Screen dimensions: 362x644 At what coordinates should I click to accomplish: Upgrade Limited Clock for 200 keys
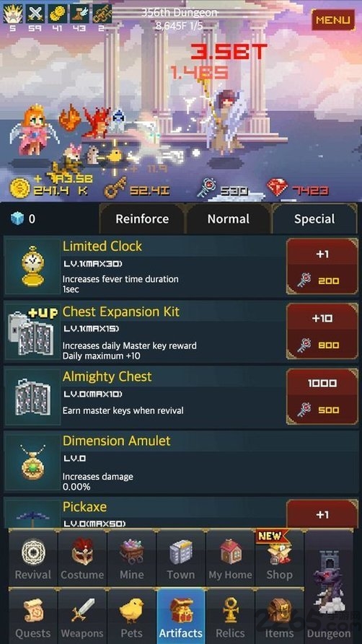point(322,267)
